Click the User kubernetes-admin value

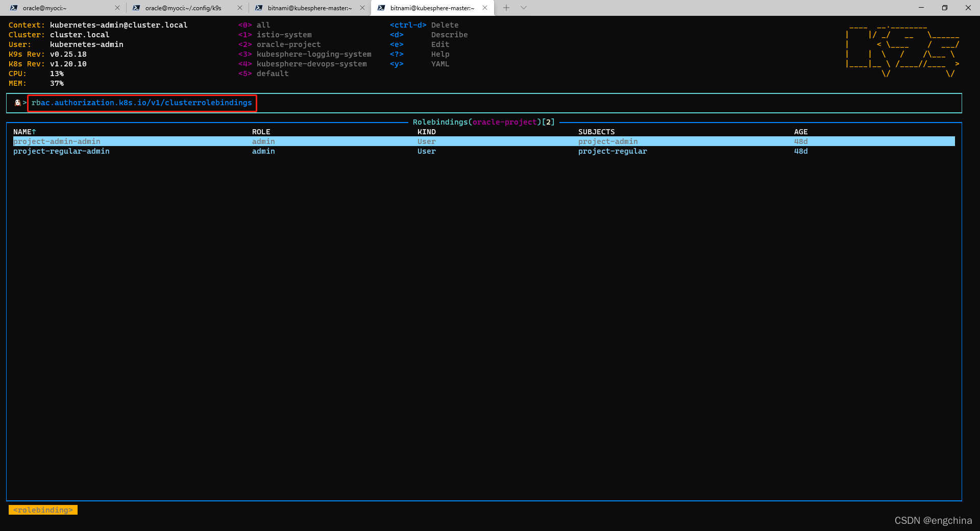pos(86,44)
